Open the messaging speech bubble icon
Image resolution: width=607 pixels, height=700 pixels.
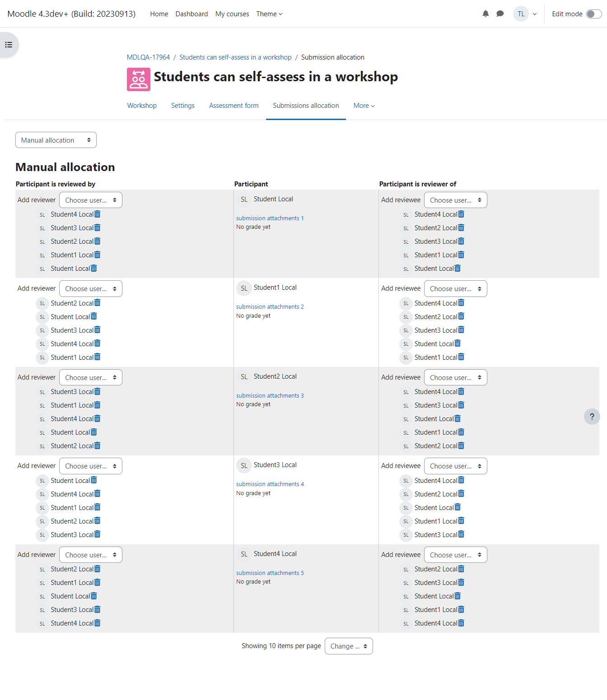500,14
